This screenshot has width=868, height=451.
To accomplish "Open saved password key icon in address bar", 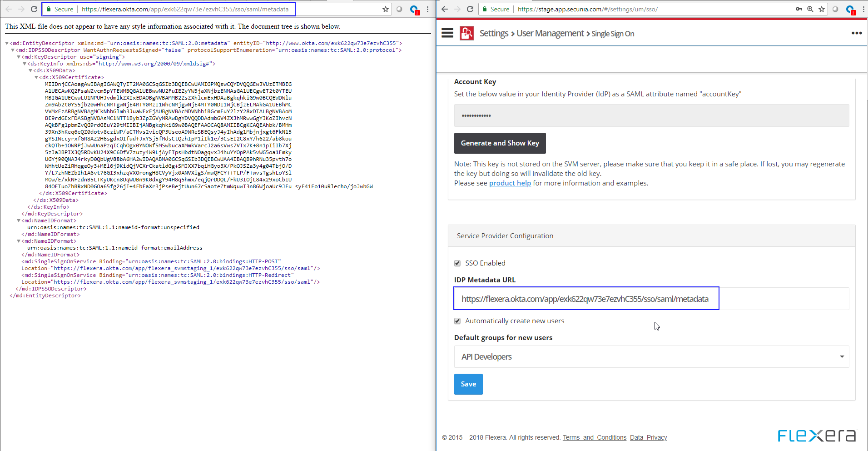I will tap(799, 9).
